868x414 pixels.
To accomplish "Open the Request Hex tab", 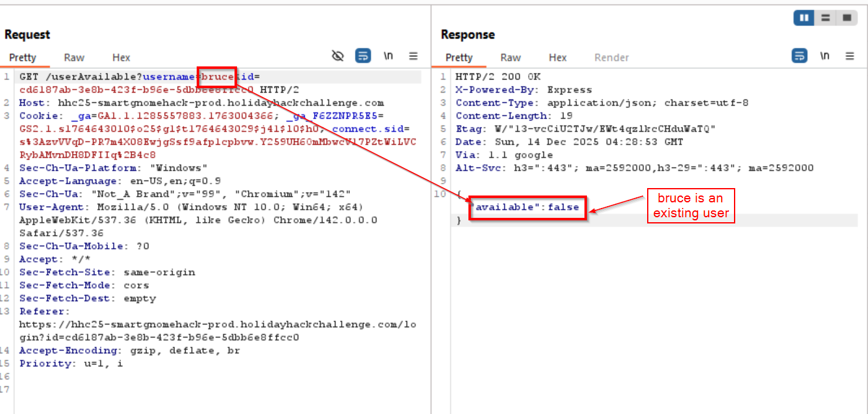I will tap(121, 58).
